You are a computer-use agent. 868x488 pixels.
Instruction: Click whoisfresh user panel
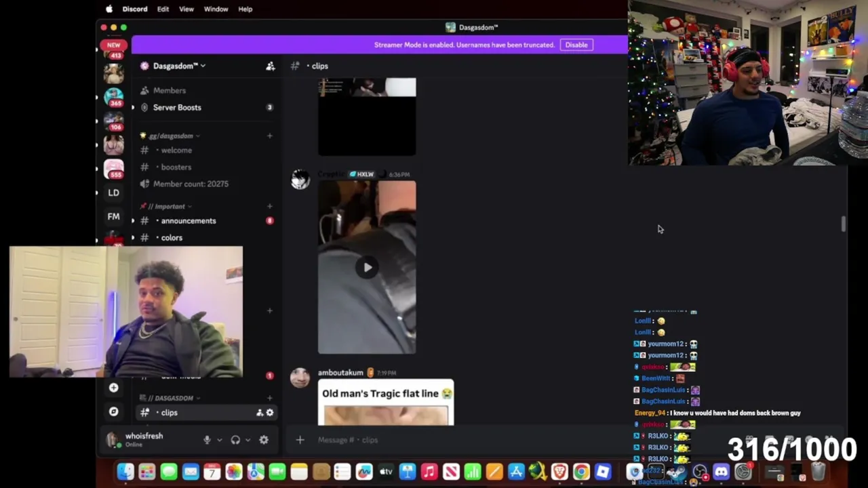pos(151,440)
